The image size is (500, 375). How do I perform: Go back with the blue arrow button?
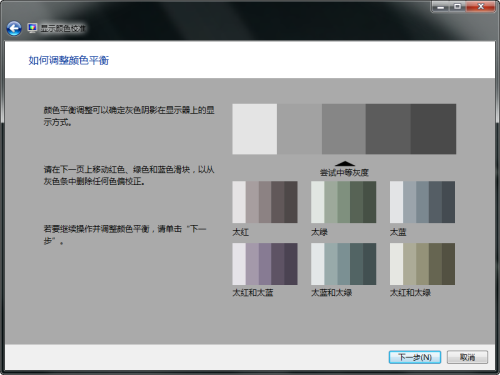pyautogui.click(x=14, y=29)
